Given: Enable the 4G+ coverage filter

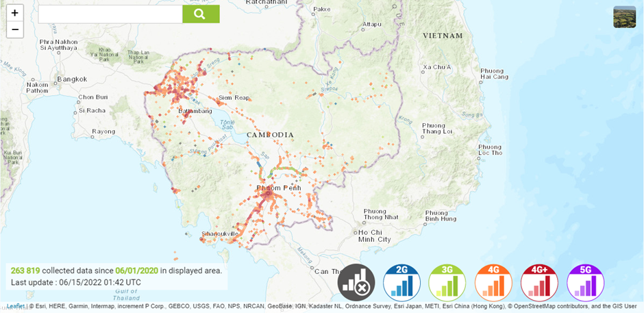Looking at the screenshot, I should tap(540, 283).
